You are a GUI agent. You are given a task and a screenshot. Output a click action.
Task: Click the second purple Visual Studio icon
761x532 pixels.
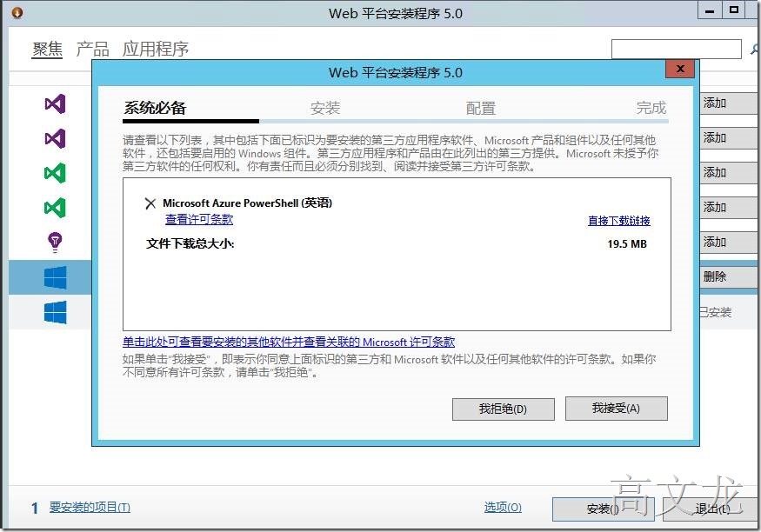55,139
